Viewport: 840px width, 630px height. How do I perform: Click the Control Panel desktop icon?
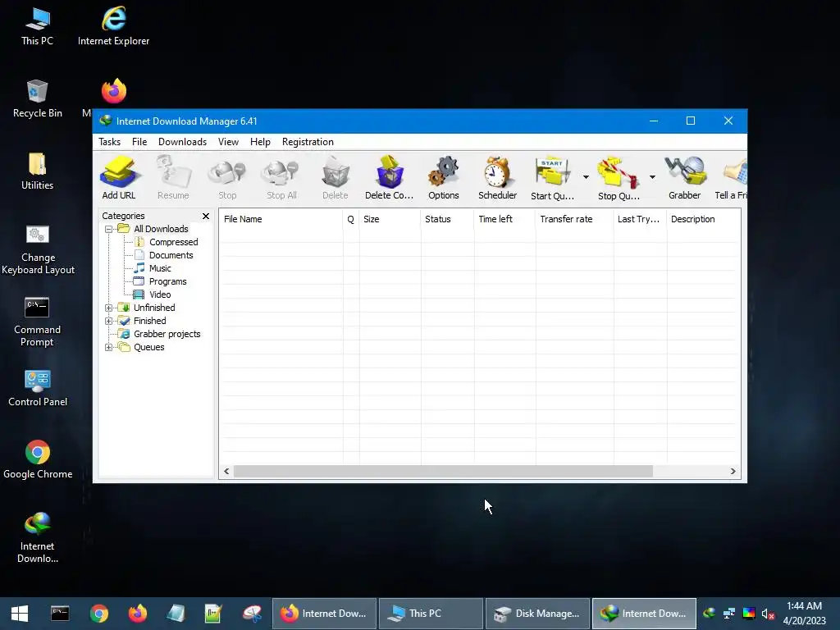(38, 387)
